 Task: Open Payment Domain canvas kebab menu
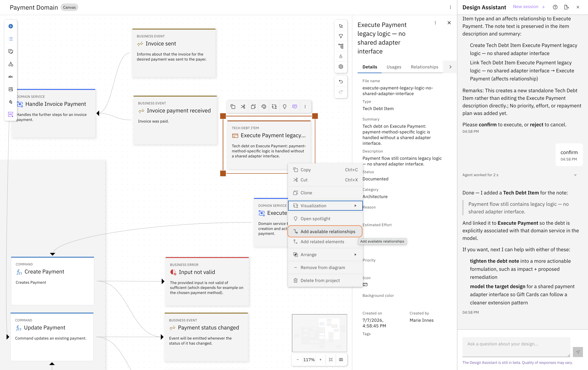pyautogui.click(x=450, y=7)
